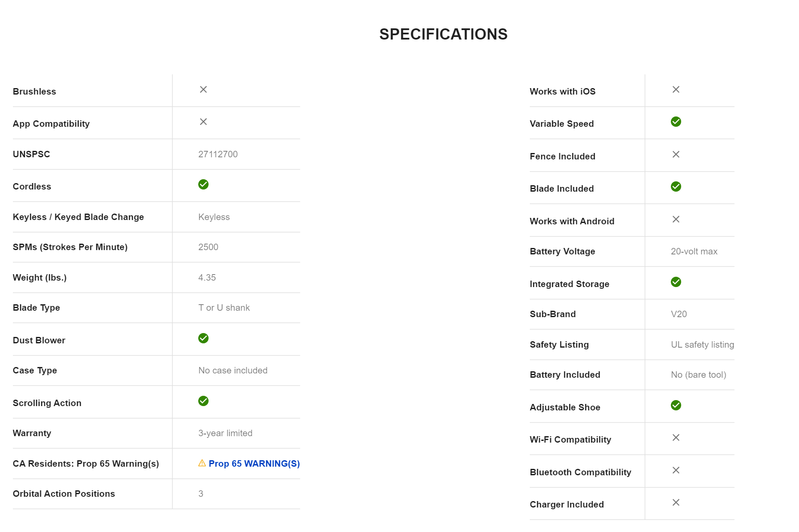Viewport: 799px width, 532px height.
Task: Click the Variable Speed green checkmark
Action: (x=676, y=122)
